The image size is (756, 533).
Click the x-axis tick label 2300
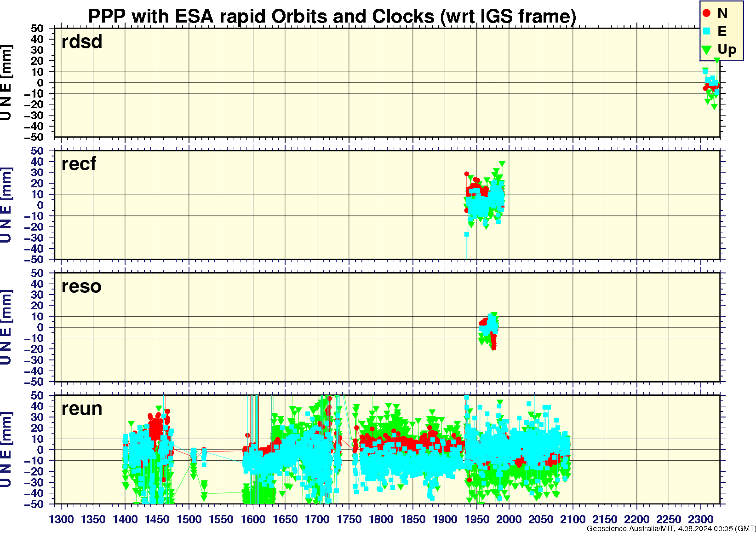[700, 519]
